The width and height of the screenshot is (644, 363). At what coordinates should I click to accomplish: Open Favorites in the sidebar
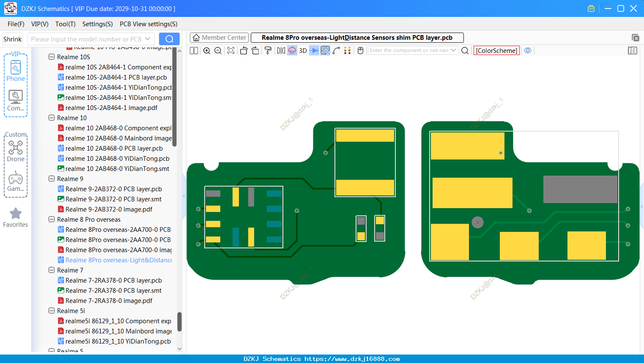pyautogui.click(x=16, y=217)
